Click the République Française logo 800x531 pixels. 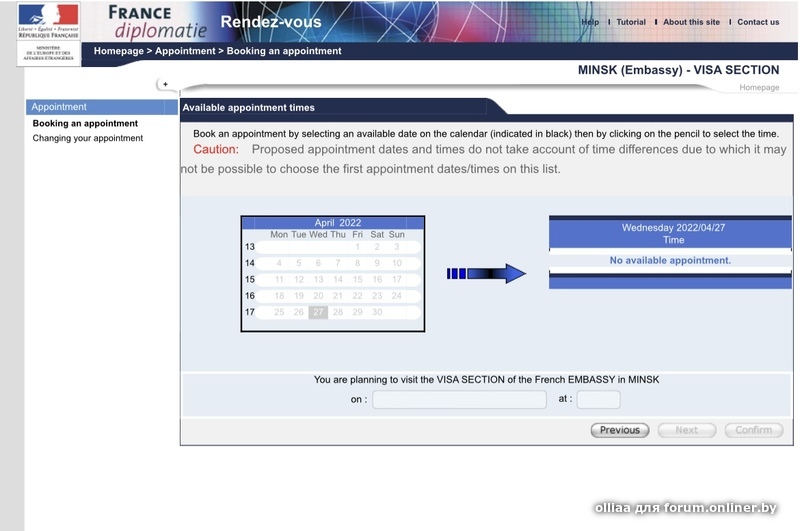point(48,21)
